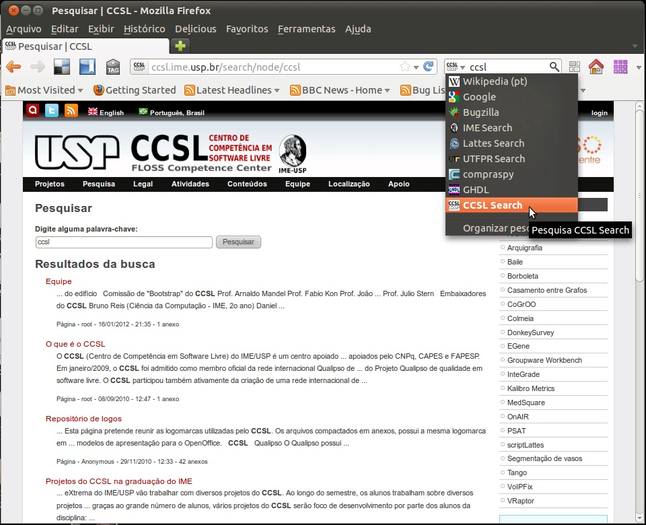Open the Ferramentas menu
This screenshot has height=525, width=646.
click(x=306, y=29)
